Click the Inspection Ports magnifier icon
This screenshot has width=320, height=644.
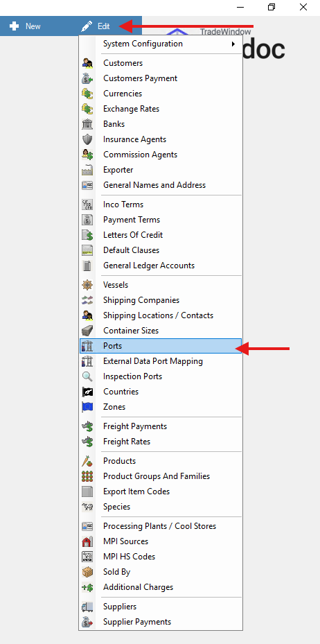click(87, 376)
